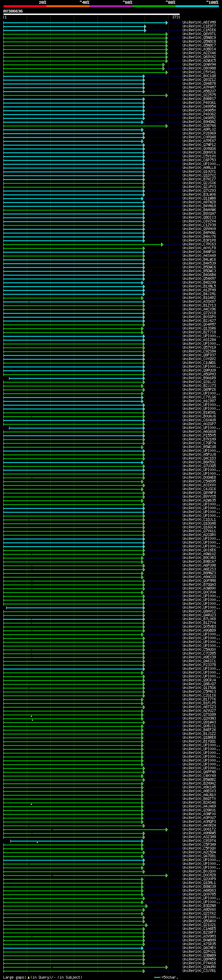222x980 pixels.
Task: Open hit UniRef100_Q6V9T1
Action: (199, 34)
